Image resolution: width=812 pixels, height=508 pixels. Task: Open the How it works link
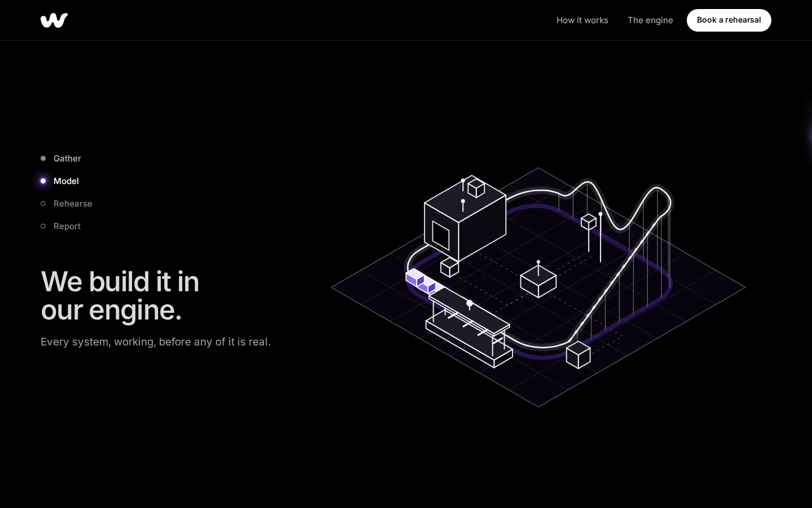click(582, 20)
